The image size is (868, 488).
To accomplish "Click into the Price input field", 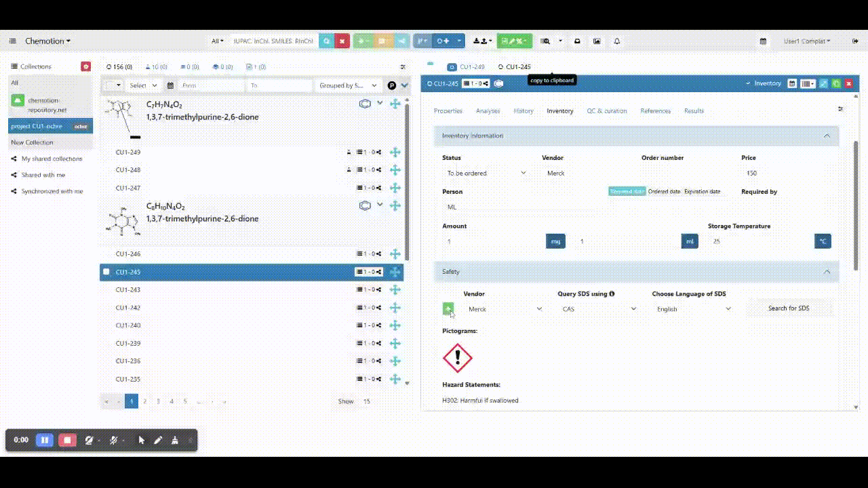I will coord(787,174).
